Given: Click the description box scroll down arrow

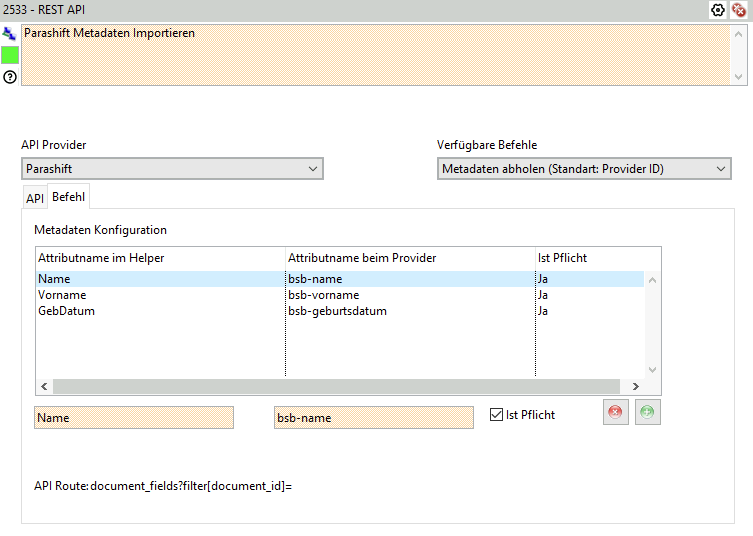Looking at the screenshot, I should [739, 76].
